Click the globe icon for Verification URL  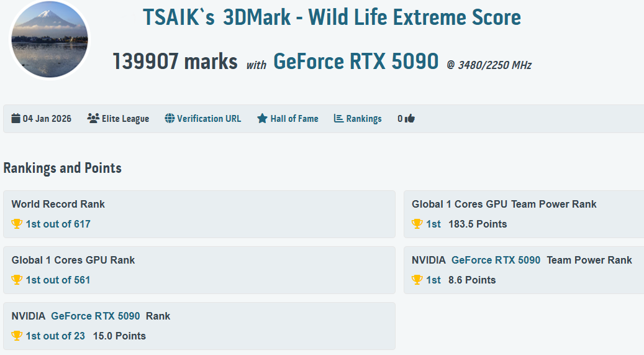point(170,119)
